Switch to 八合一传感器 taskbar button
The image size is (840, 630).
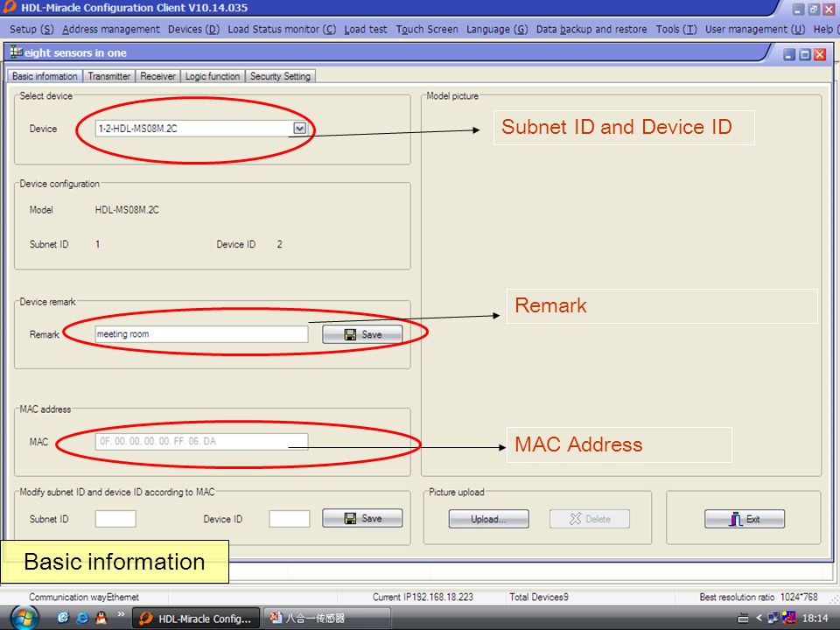coord(327,619)
